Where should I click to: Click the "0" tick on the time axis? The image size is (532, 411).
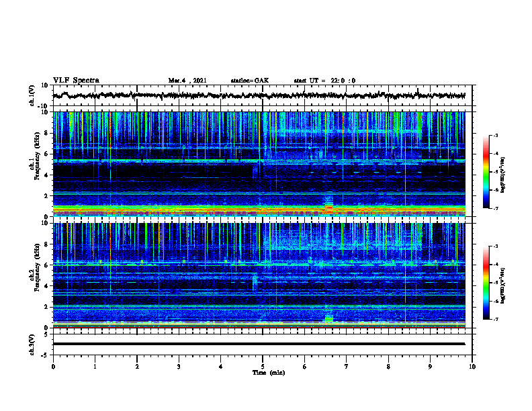pyautogui.click(x=53, y=367)
